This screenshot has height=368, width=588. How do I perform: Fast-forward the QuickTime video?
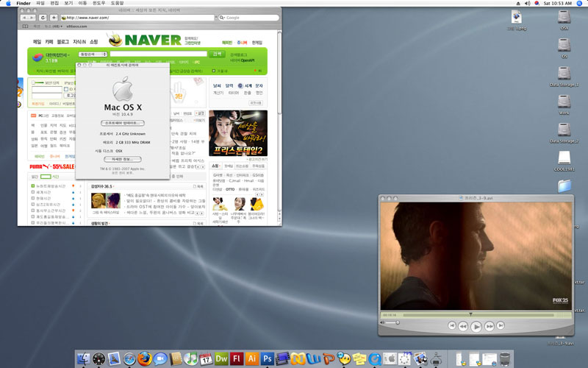coord(489,326)
